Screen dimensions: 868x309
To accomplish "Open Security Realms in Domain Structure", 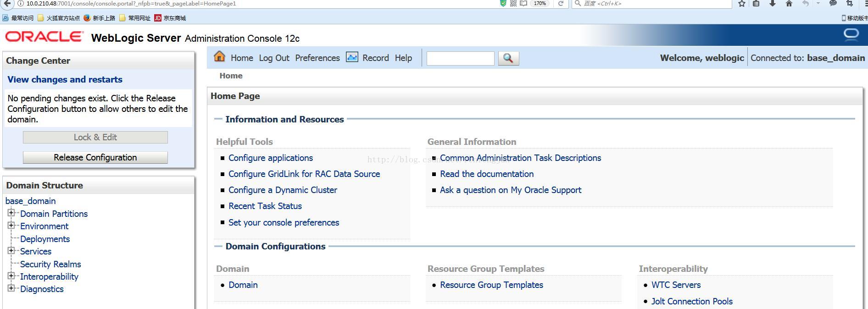I will (x=50, y=264).
